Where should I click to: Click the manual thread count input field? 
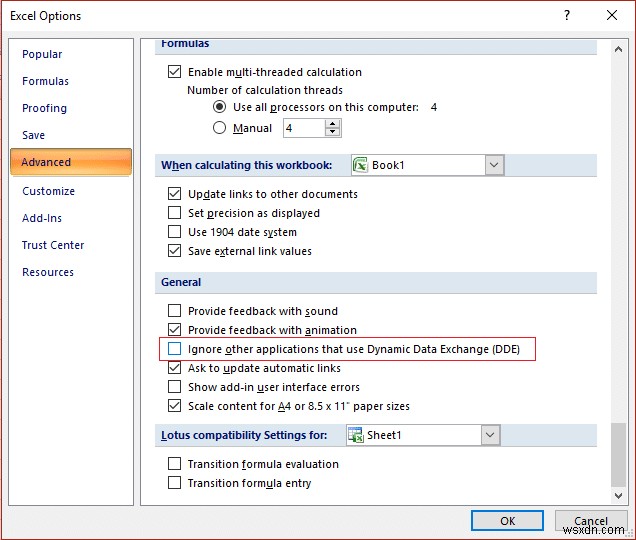pyautogui.click(x=303, y=128)
